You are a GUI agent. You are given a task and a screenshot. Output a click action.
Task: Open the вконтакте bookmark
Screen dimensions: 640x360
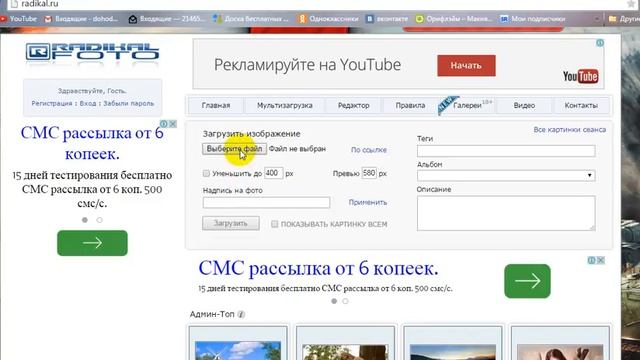387,19
